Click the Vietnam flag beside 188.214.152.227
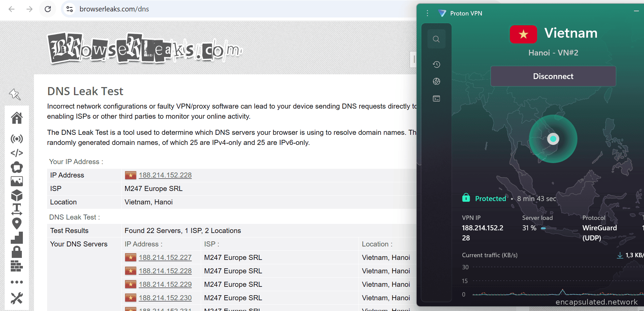The width and height of the screenshot is (644, 311). coord(130,258)
